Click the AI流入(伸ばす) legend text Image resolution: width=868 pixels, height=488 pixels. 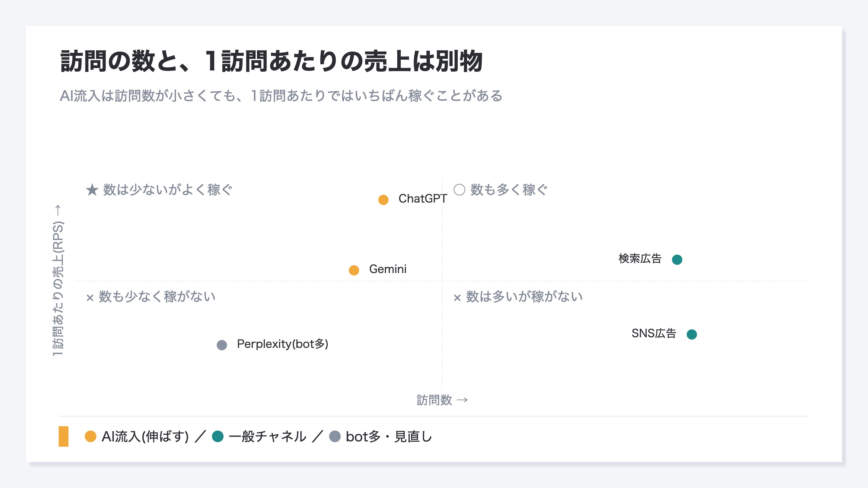coord(145,436)
